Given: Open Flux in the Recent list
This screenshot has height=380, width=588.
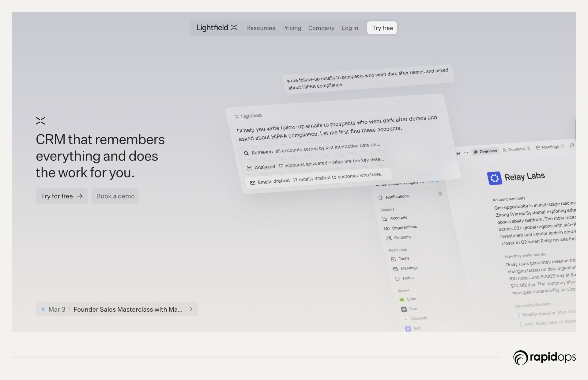Looking at the screenshot, I should [x=413, y=309].
